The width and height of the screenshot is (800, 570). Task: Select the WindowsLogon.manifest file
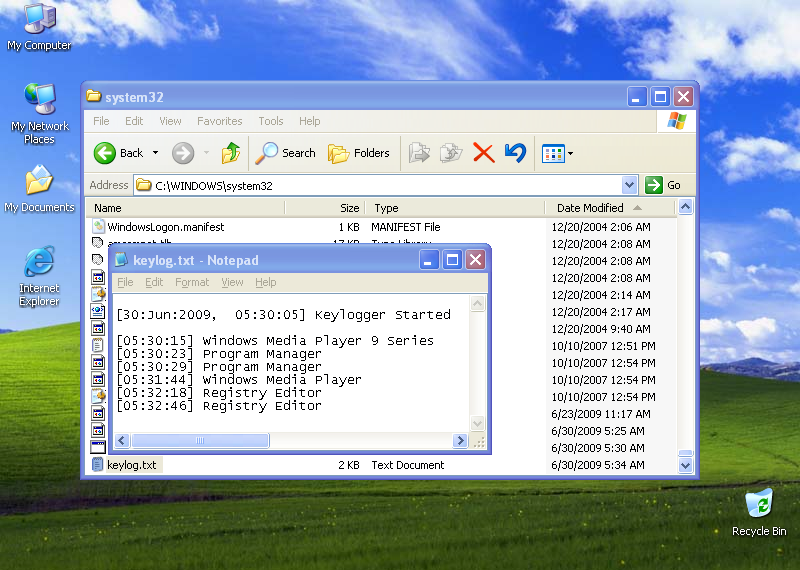tap(166, 227)
